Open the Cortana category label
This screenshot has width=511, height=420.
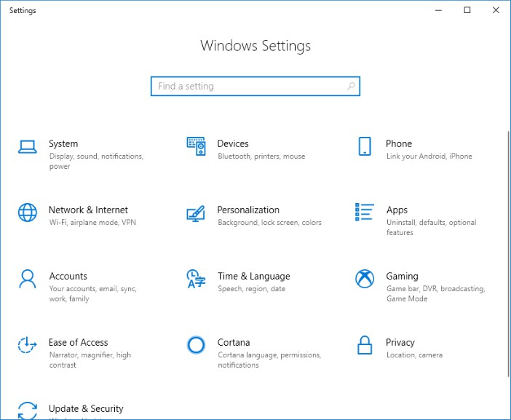click(x=234, y=342)
